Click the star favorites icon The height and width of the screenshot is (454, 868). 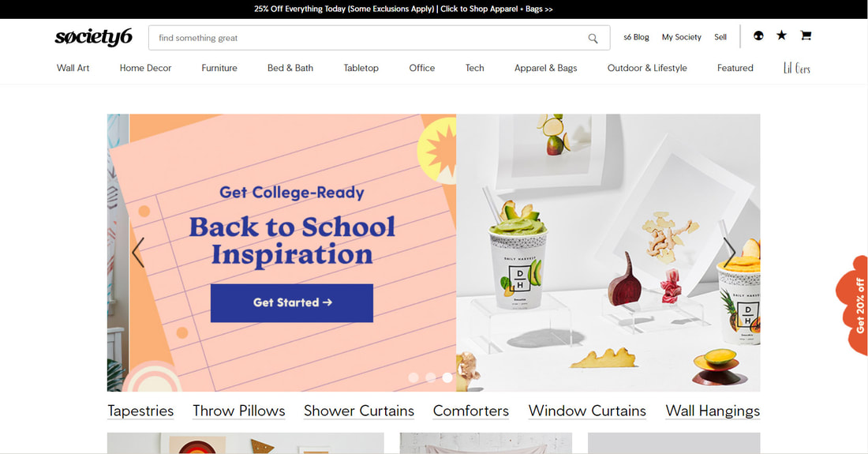pyautogui.click(x=781, y=36)
